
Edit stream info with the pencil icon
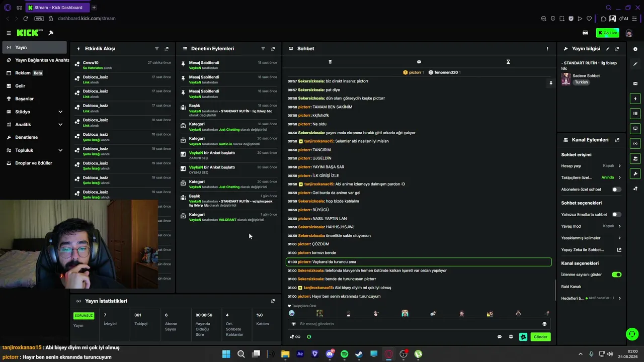pos(607,49)
